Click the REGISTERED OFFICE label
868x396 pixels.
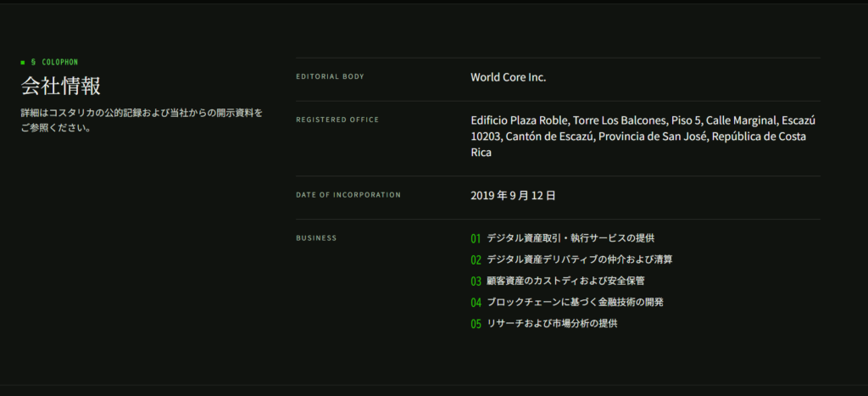337,120
